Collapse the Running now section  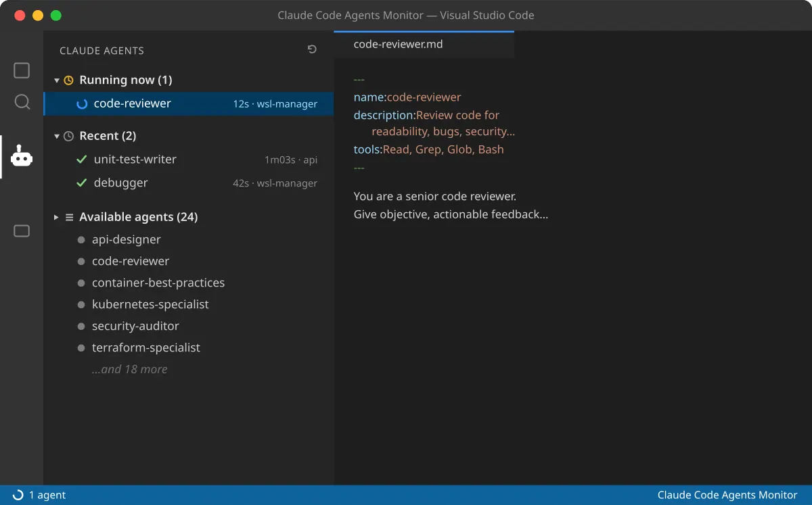click(x=57, y=80)
